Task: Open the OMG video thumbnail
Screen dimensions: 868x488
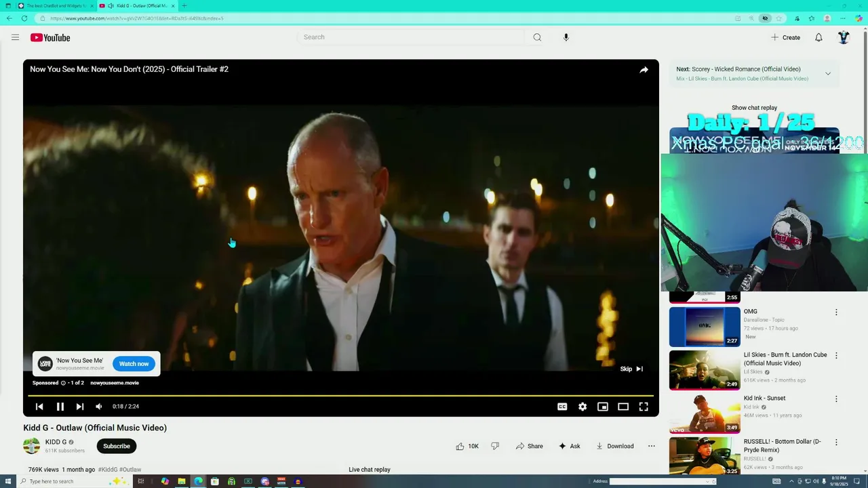Action: point(705,327)
